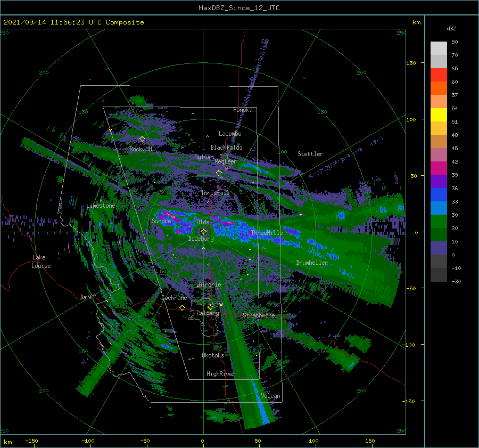Image resolution: width=479 pixels, height=448 pixels.
Task: Click the Lake Louise label
Action: (41, 262)
